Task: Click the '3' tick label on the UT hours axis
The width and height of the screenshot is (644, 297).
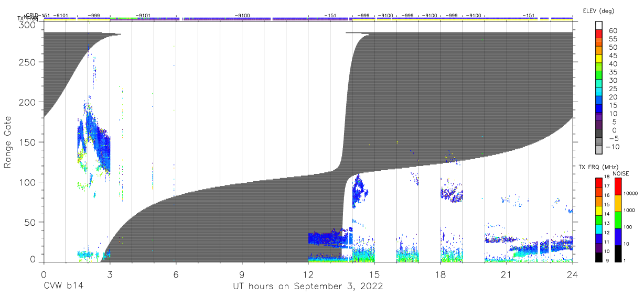Action: tap(110, 274)
